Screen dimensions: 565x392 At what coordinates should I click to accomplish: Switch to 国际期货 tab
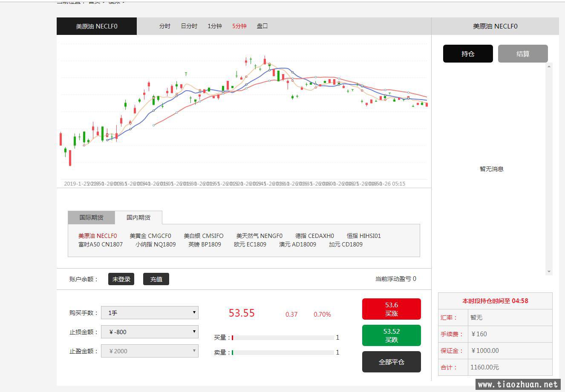[91, 217]
